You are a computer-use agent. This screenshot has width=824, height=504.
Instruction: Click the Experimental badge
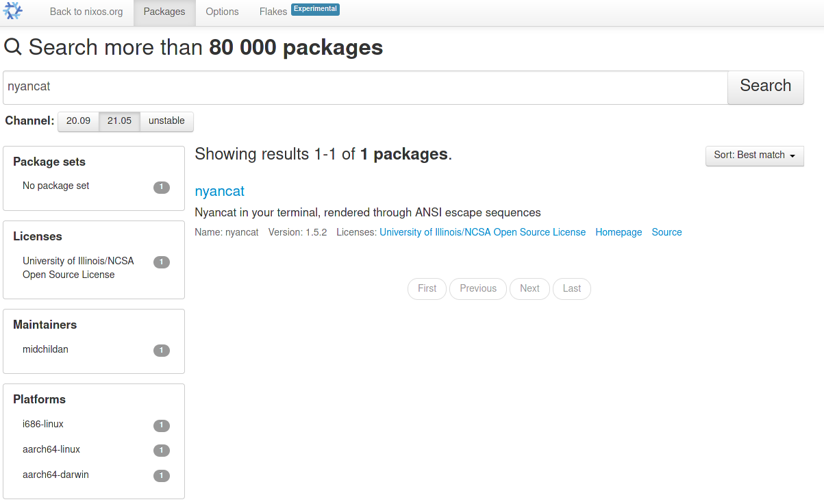[315, 9]
